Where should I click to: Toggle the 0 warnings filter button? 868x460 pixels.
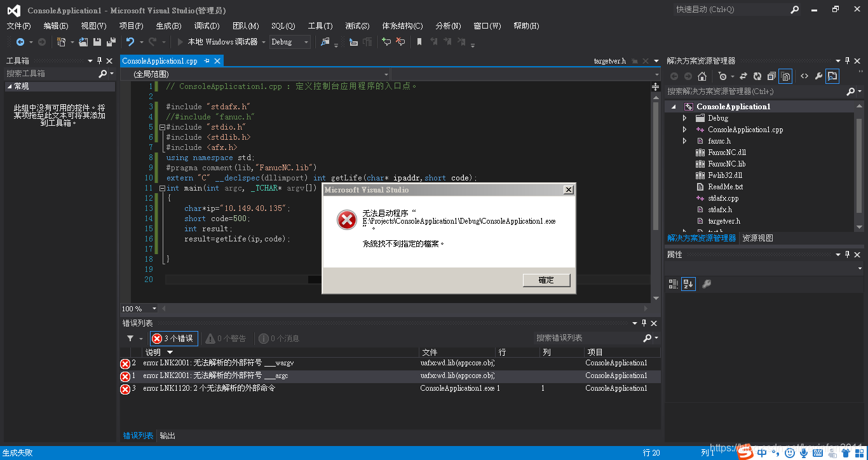226,339
